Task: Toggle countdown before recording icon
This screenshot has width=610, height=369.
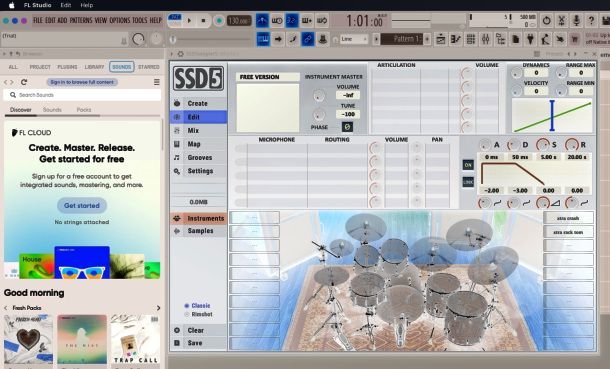Action: [292, 21]
